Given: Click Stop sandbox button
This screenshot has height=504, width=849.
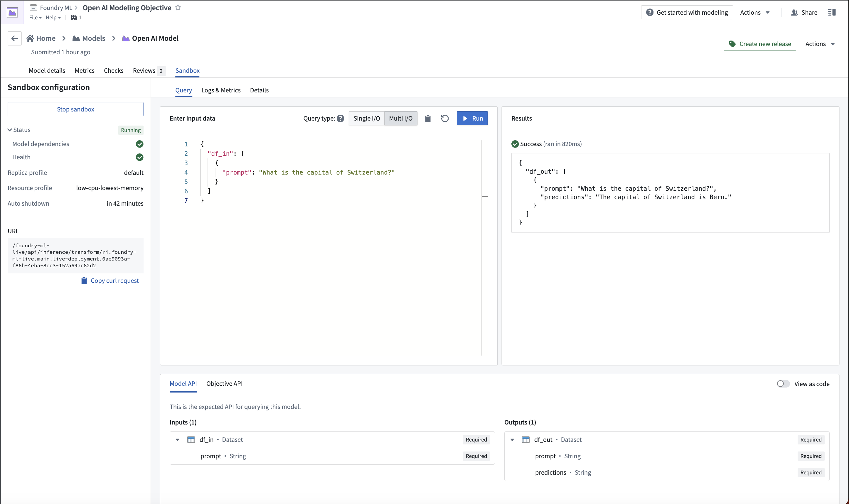Looking at the screenshot, I should [x=75, y=109].
